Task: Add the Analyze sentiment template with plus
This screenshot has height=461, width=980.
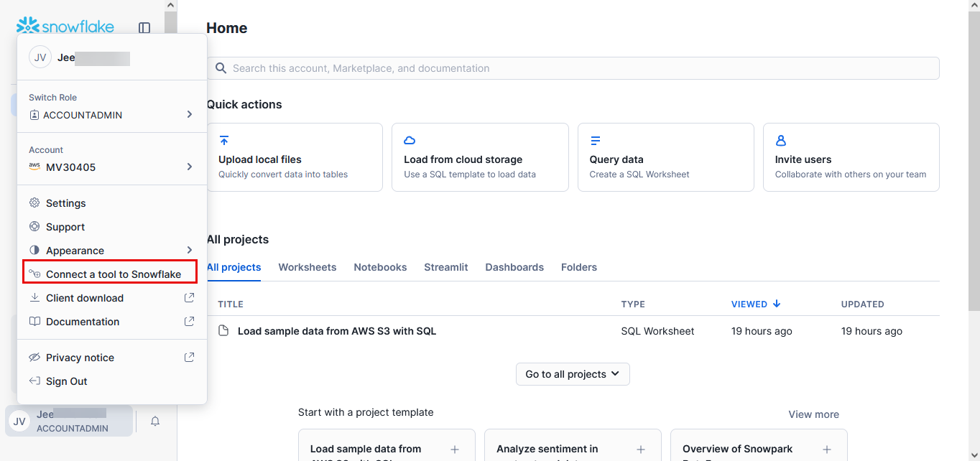Action: click(640, 450)
